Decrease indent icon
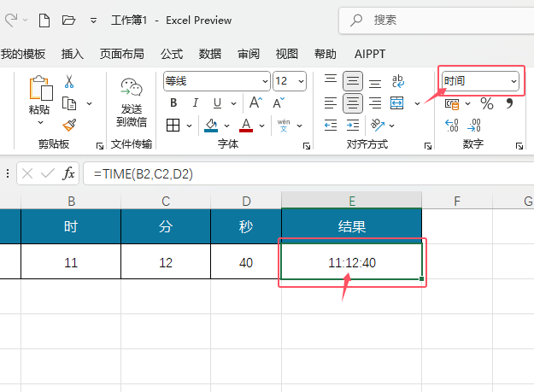Image resolution: width=534 pixels, height=392 pixels. pyautogui.click(x=331, y=126)
